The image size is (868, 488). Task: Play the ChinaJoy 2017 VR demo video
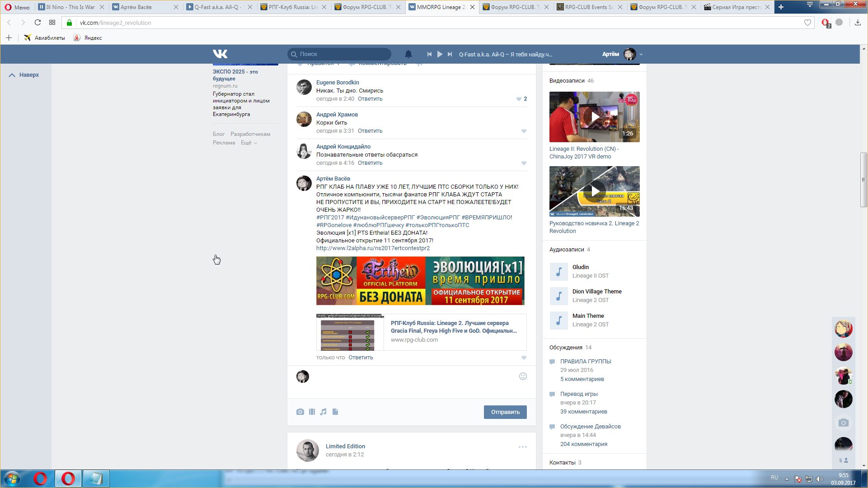595,117
